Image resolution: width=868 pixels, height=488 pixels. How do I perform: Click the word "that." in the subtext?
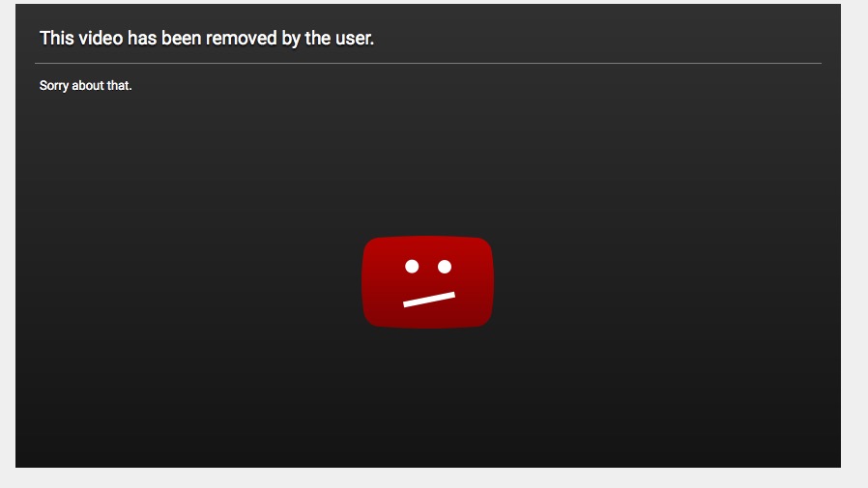pos(119,86)
